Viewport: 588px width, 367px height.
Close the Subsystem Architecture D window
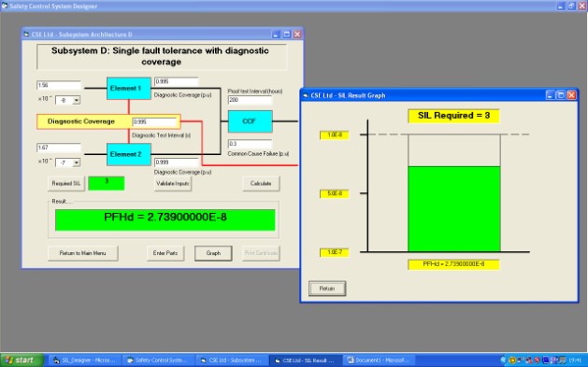pyautogui.click(x=297, y=35)
